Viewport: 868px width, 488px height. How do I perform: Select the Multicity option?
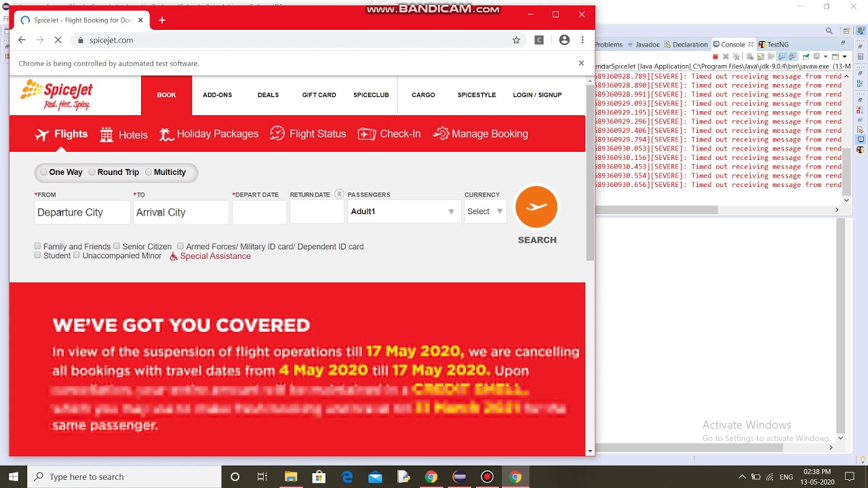149,172
